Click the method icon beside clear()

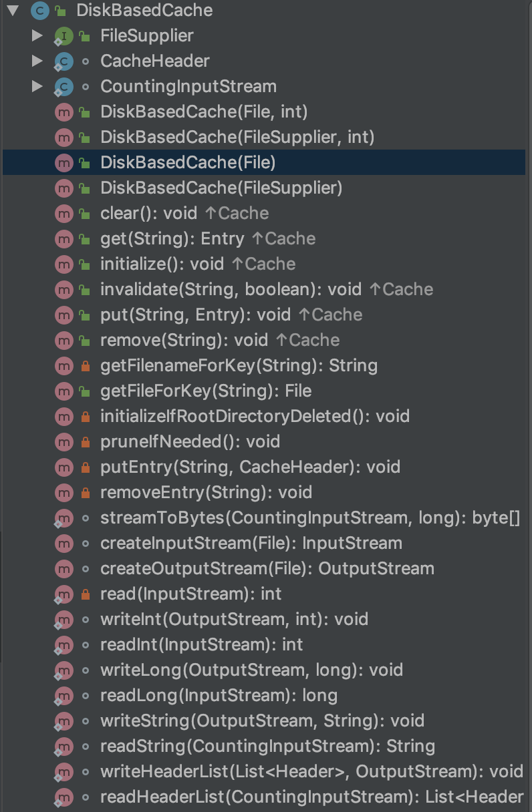[63, 214]
